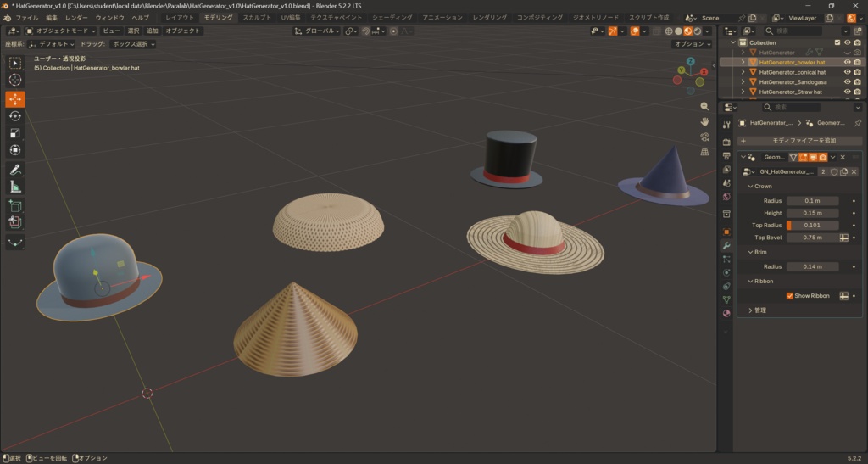This screenshot has width=868, height=464.
Task: Click the viewport zoom magnifier icon
Action: click(x=704, y=106)
